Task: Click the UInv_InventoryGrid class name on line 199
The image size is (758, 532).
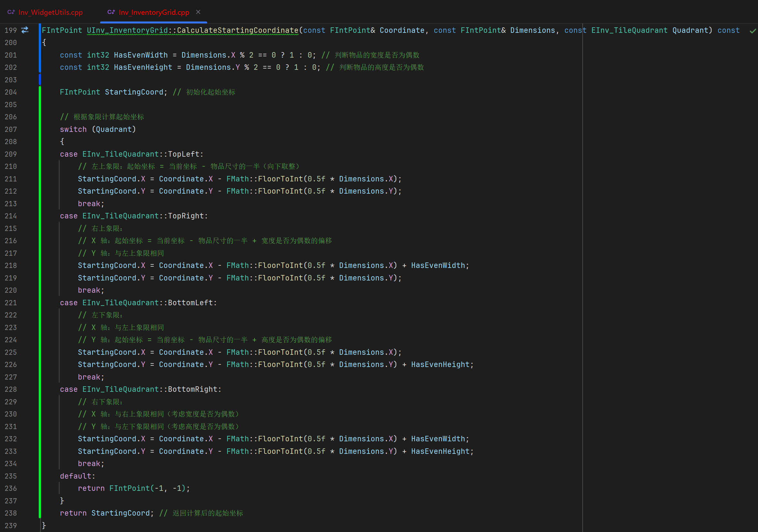Action: 127,30
